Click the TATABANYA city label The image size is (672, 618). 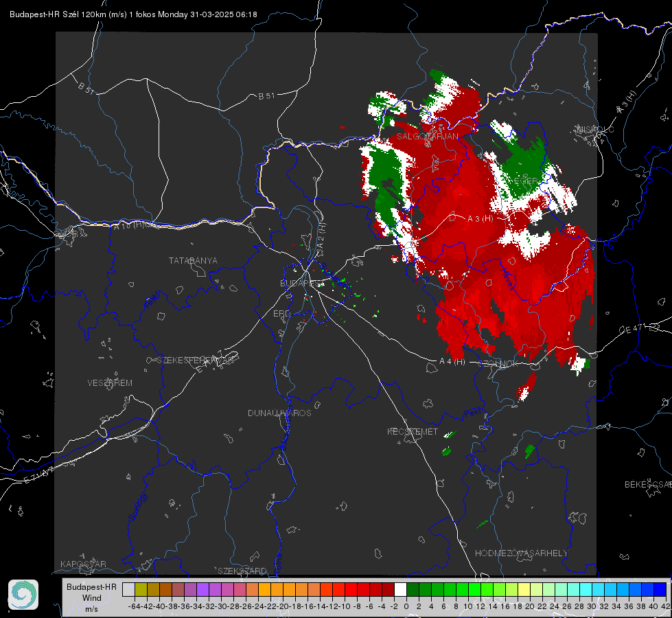click(x=193, y=261)
